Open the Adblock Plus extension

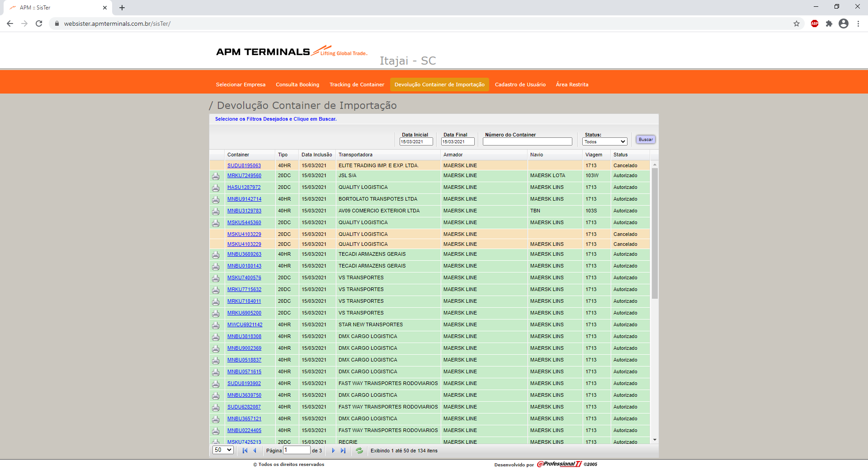(x=815, y=23)
